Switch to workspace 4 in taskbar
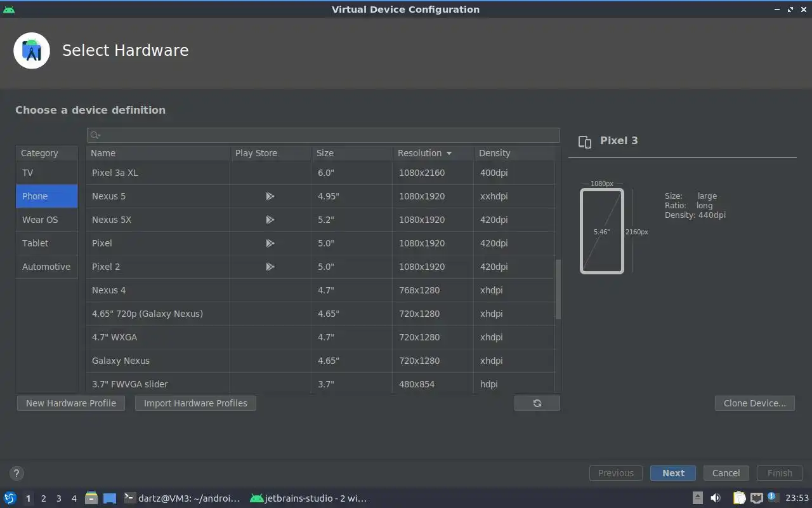The image size is (812, 508). point(74,498)
